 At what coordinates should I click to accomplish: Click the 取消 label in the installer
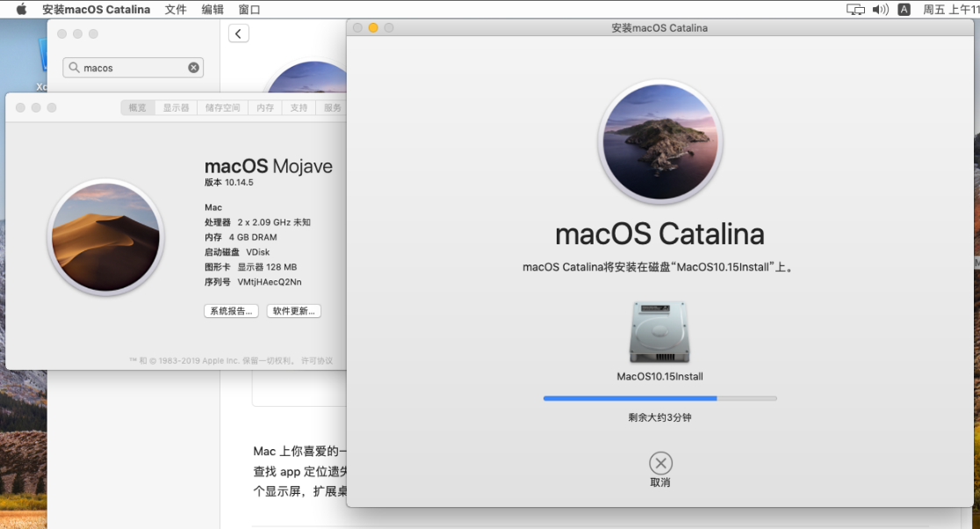point(660,482)
